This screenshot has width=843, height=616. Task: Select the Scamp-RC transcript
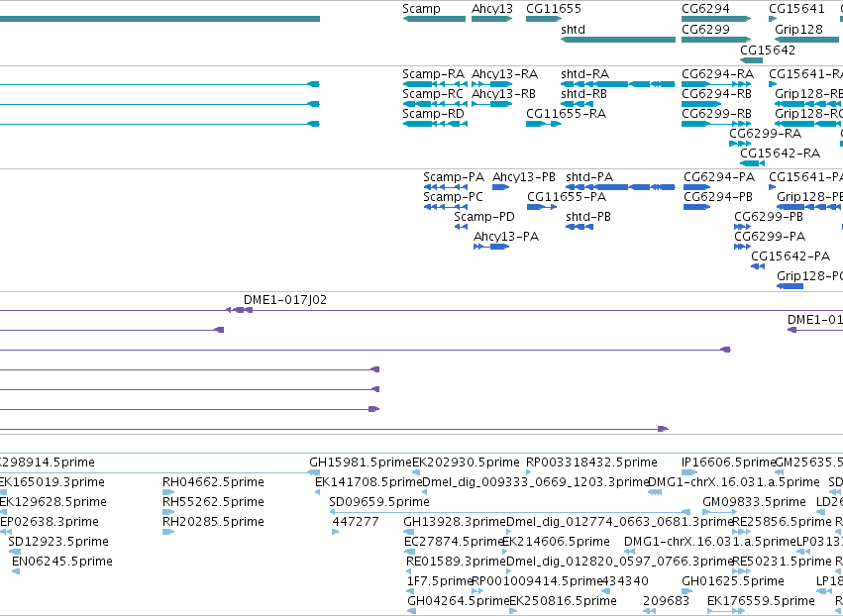pyautogui.click(x=435, y=104)
